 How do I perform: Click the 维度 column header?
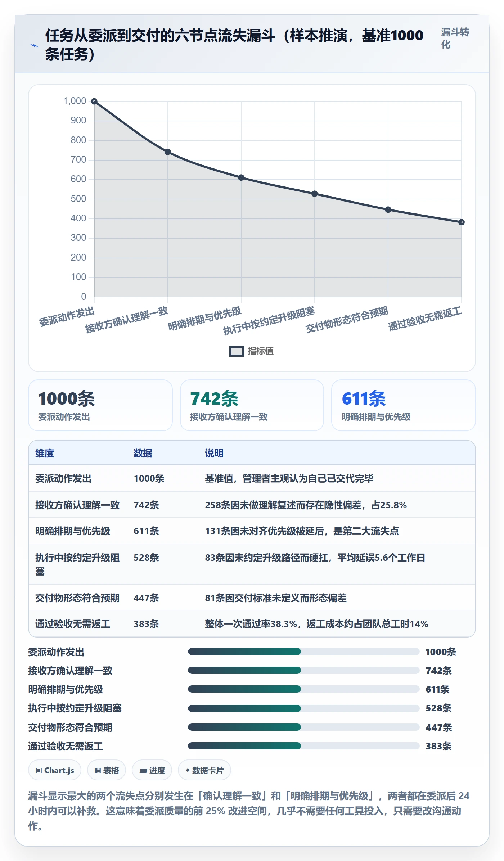(x=45, y=453)
